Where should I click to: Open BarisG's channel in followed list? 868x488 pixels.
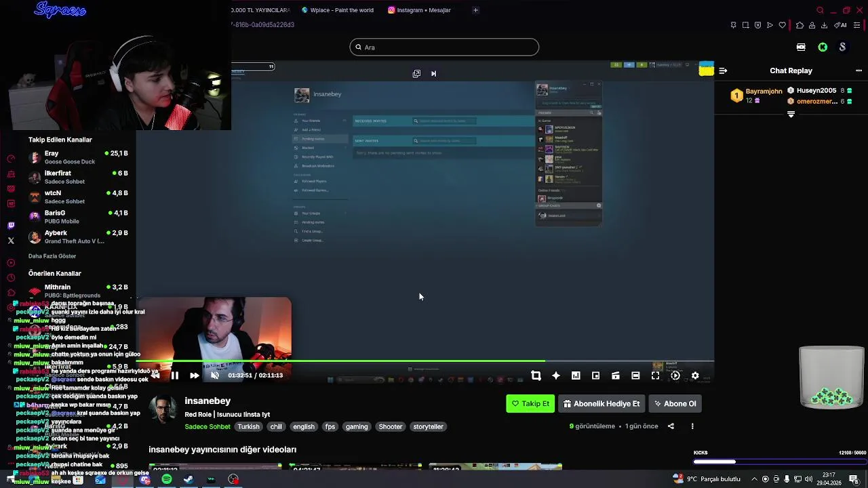[78, 217]
